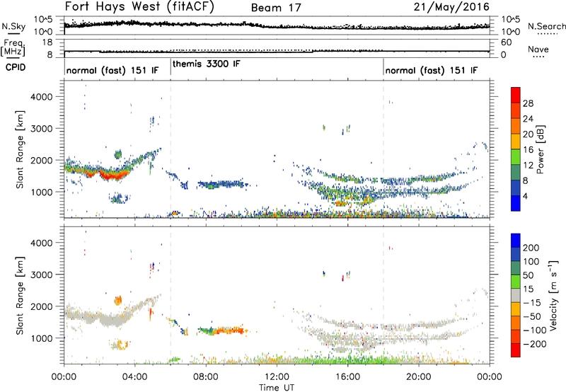Click the "Fort Hays West (fitACF)" title
Viewport: 566px width, 392px height.
[139, 7]
